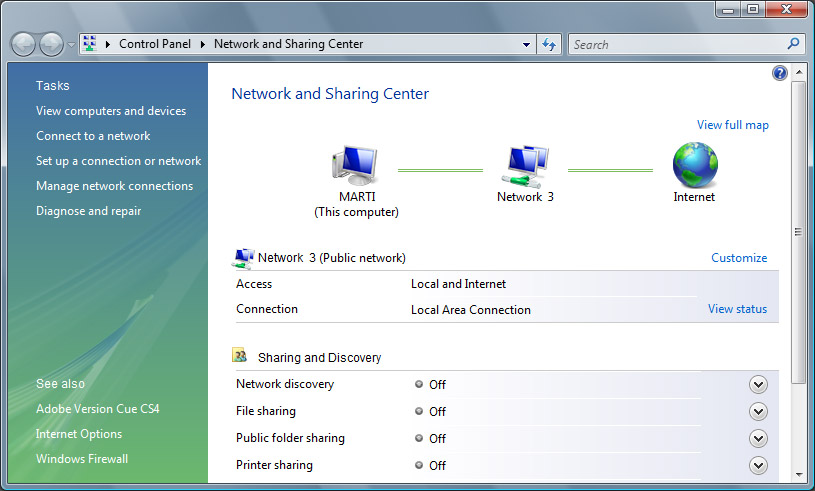The image size is (815, 491).
Task: Minimize the window
Action: [x=728, y=9]
